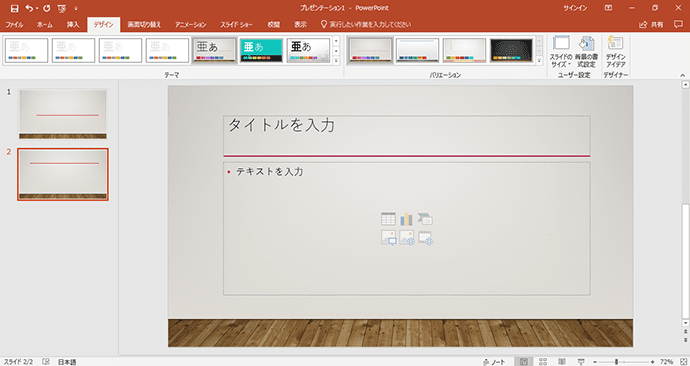Switch to slide sorter view in status bar
The image size is (690, 366).
543,362
